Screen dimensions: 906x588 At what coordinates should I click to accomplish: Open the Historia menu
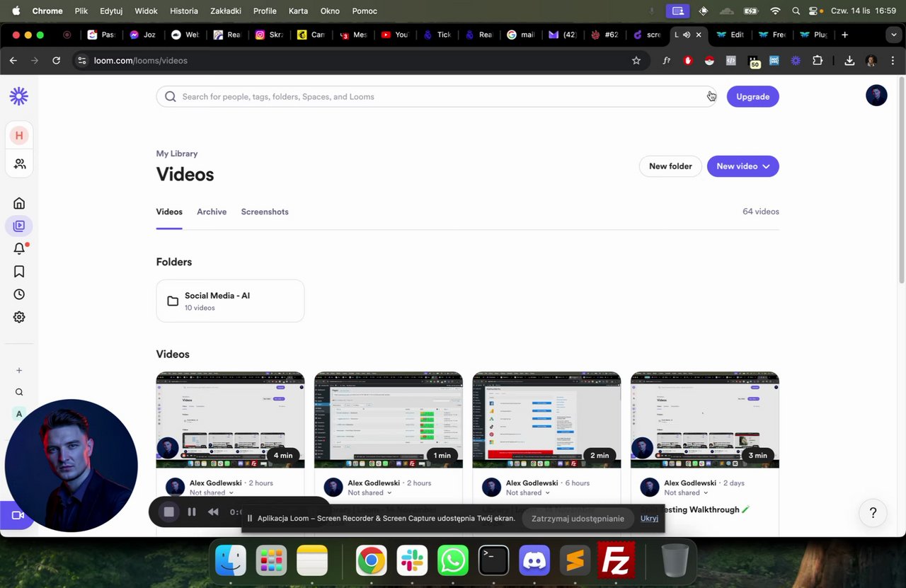[x=184, y=11]
